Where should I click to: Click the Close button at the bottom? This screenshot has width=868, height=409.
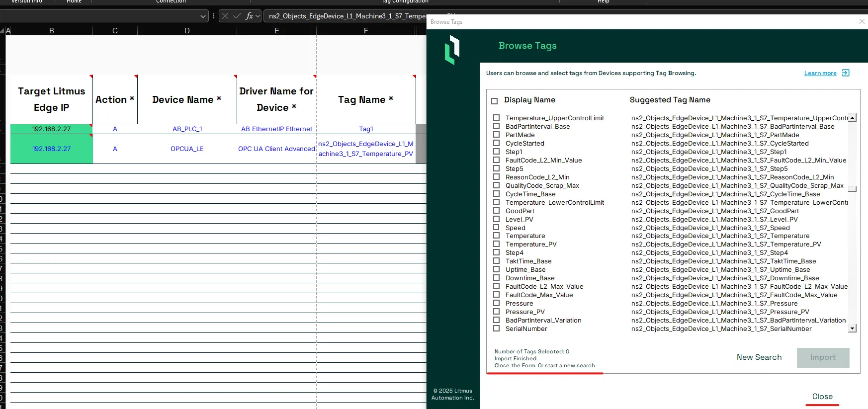[822, 397]
